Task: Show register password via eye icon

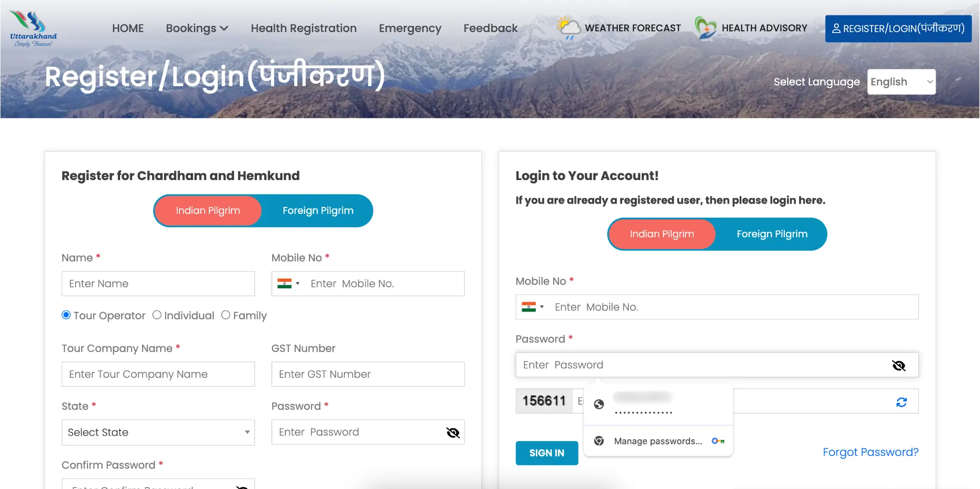Action: click(x=453, y=432)
